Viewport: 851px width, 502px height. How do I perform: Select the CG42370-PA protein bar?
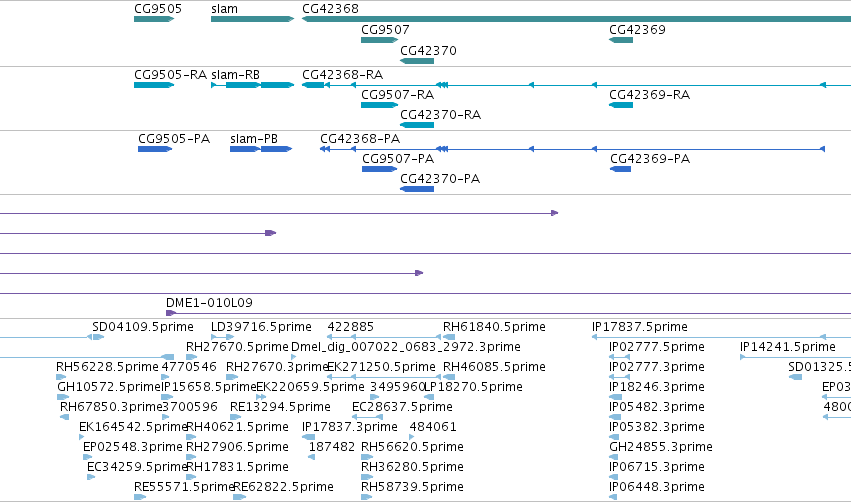417,189
